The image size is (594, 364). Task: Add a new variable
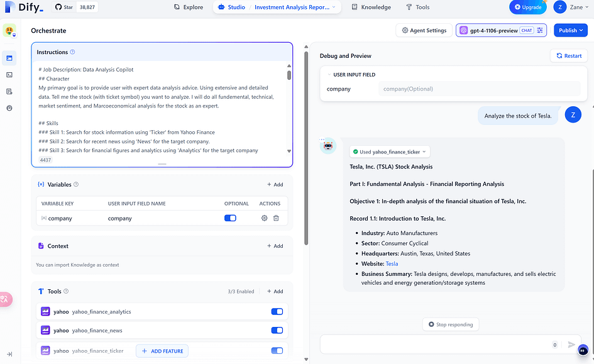pos(275,184)
